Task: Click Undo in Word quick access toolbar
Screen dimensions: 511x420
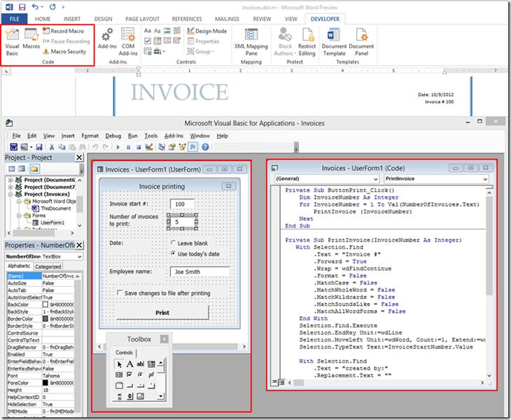Action: click(35, 6)
